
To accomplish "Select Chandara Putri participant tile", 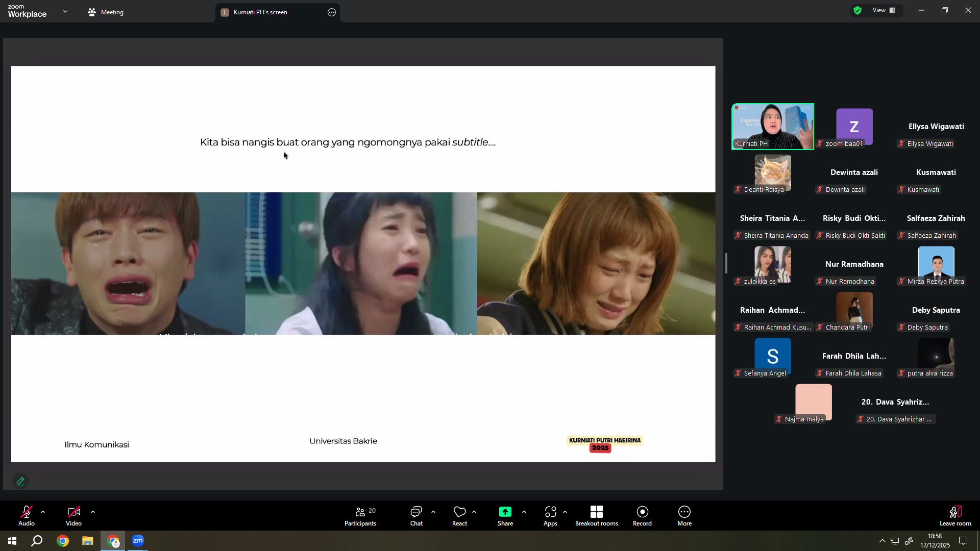I will pos(854,310).
